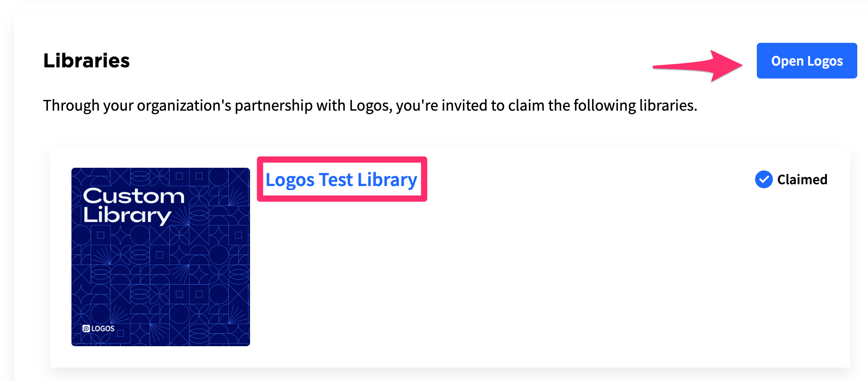Viewport: 868px width, 381px height.
Task: Click the Custom Library title on cover
Action: (134, 206)
